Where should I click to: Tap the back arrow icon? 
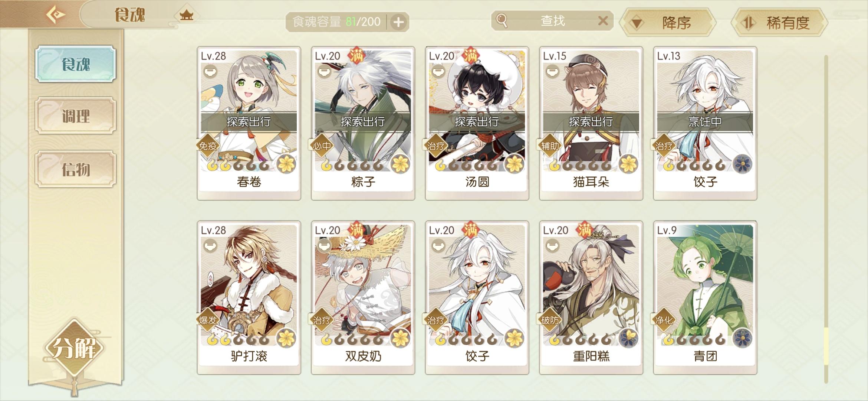pos(55,15)
